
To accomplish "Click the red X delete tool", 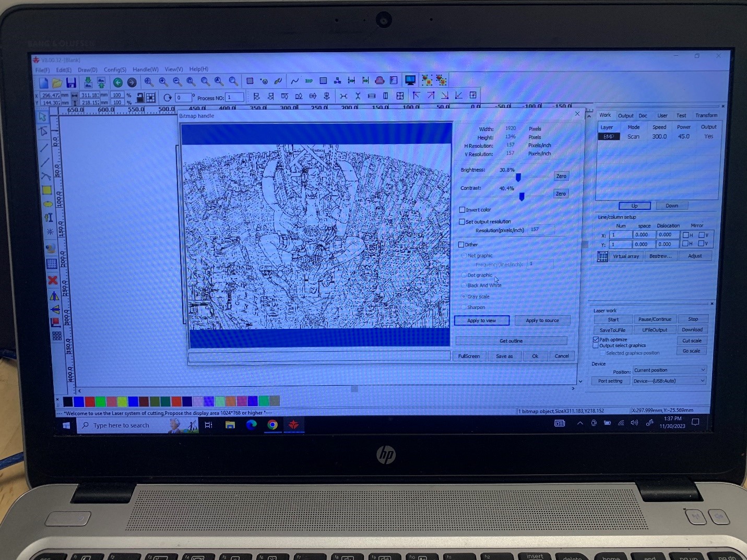I will (53, 280).
